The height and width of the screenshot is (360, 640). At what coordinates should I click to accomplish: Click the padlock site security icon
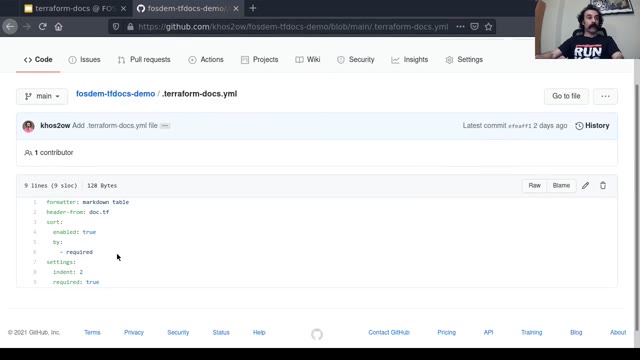tap(130, 27)
